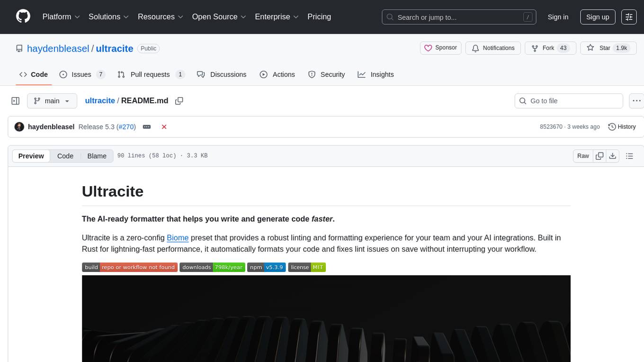Open the Notifications button
644x362 pixels.
coord(493,48)
